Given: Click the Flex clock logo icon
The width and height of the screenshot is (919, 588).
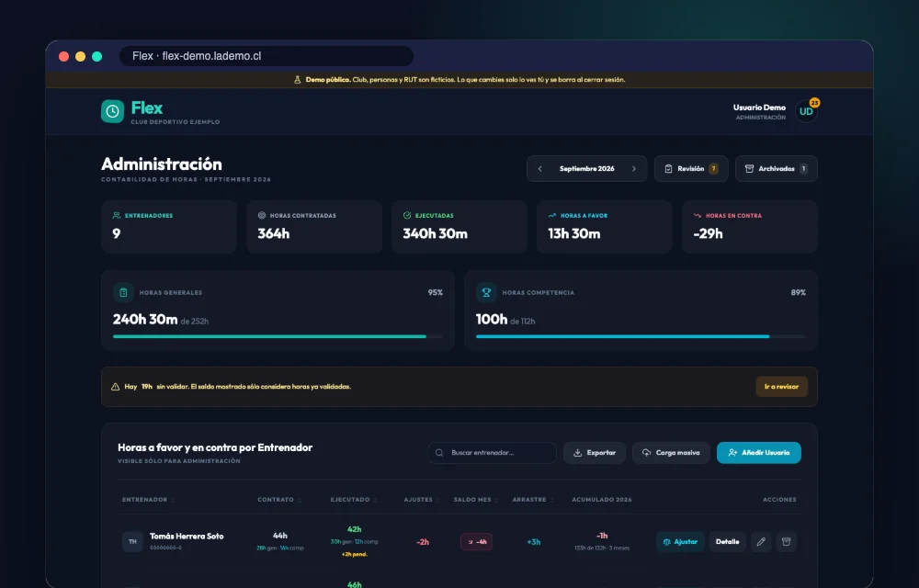Looking at the screenshot, I should click(112, 111).
